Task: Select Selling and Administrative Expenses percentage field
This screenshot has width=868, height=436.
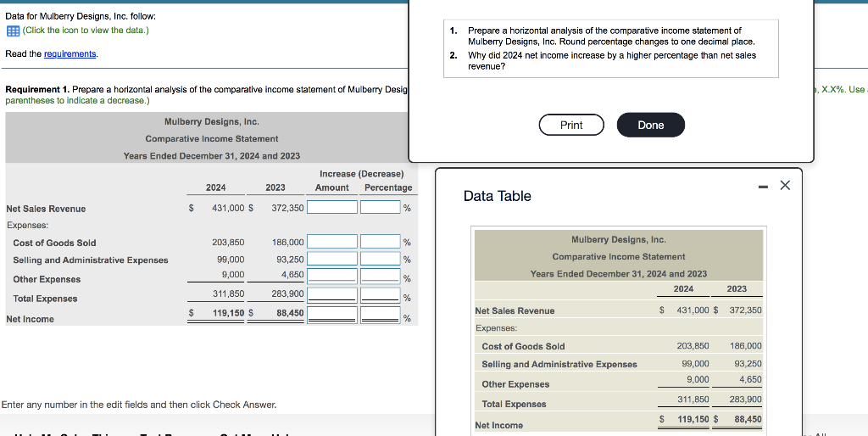Action: click(x=381, y=259)
